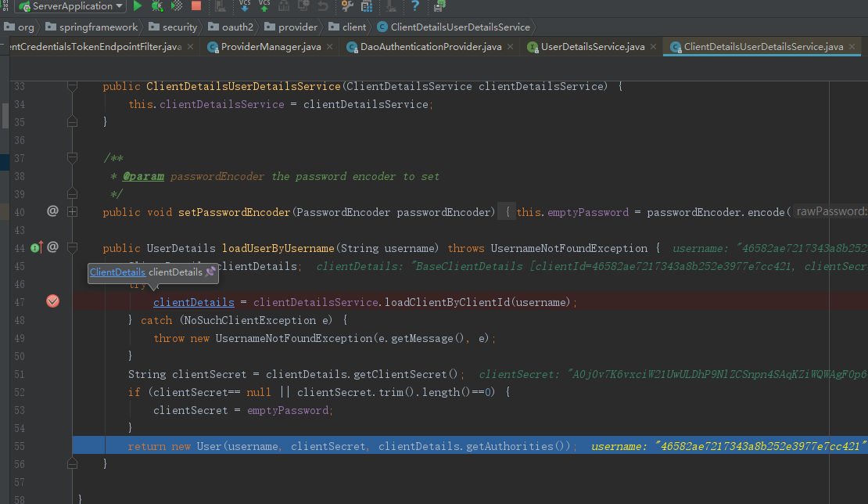The width and height of the screenshot is (868, 504).
Task: Switch to the UserDetailsService.java tab
Action: pyautogui.click(x=592, y=47)
